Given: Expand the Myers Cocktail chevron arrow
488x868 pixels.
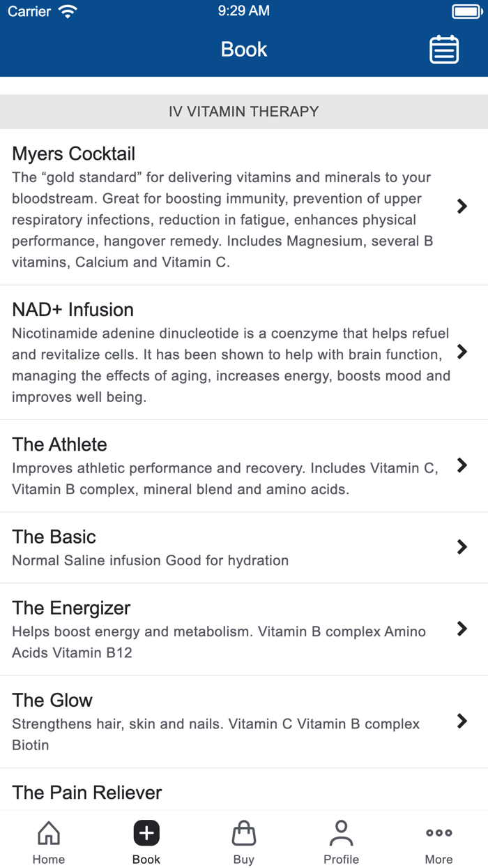Looking at the screenshot, I should pyautogui.click(x=462, y=206).
